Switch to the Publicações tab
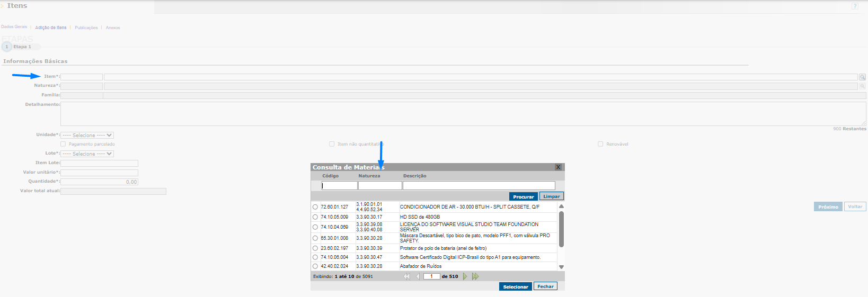The height and width of the screenshot is (297, 868). coord(86,28)
